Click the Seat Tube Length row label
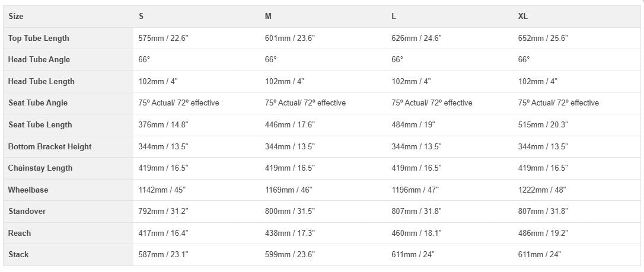The image size is (644, 272). tap(40, 124)
